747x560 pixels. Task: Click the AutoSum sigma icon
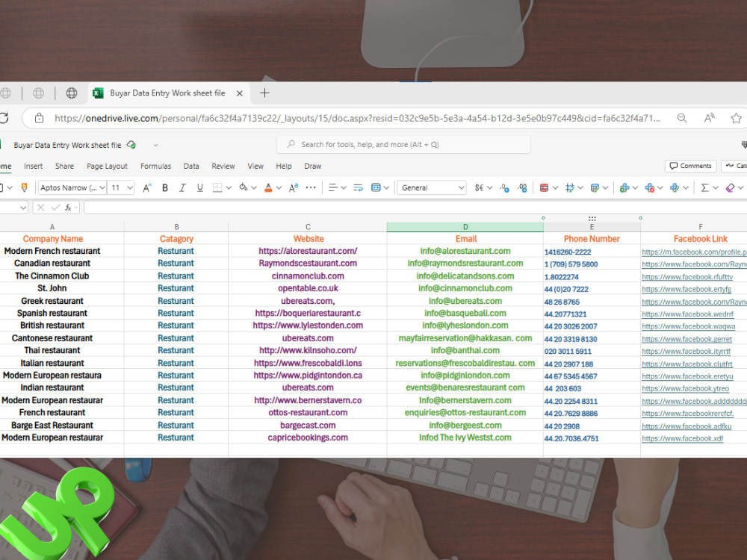click(x=704, y=187)
